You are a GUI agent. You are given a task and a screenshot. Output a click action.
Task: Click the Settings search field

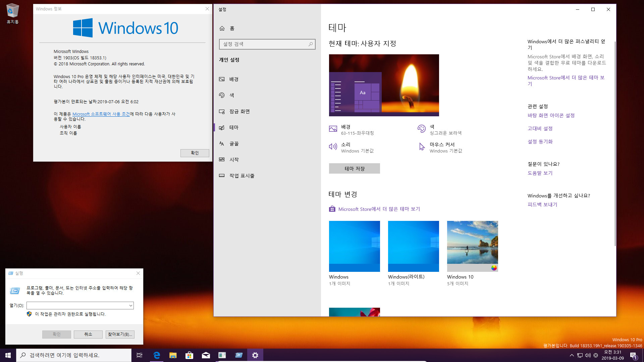pyautogui.click(x=267, y=44)
